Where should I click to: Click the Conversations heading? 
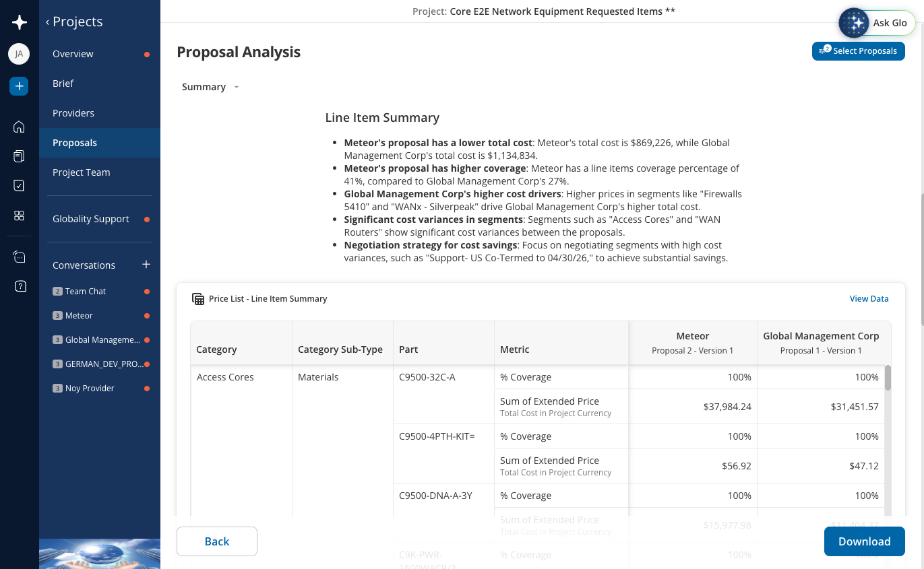[x=84, y=265]
